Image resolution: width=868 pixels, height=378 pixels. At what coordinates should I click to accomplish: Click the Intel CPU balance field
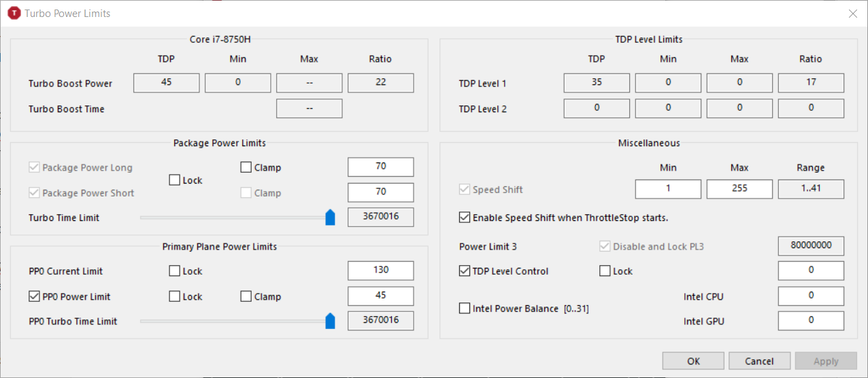point(811,296)
